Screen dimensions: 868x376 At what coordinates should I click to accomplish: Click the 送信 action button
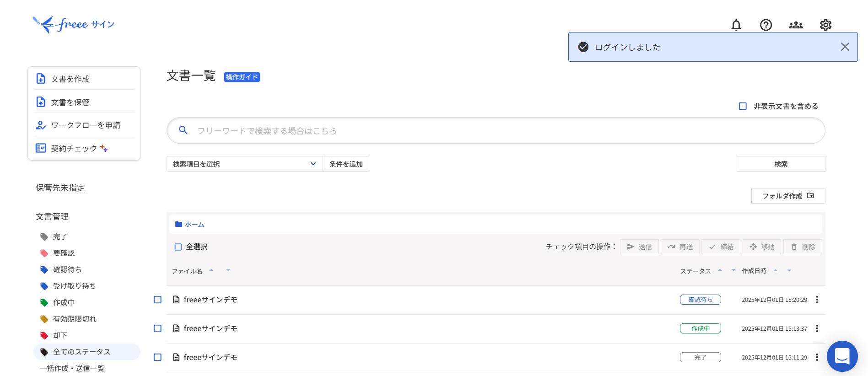[639, 247]
